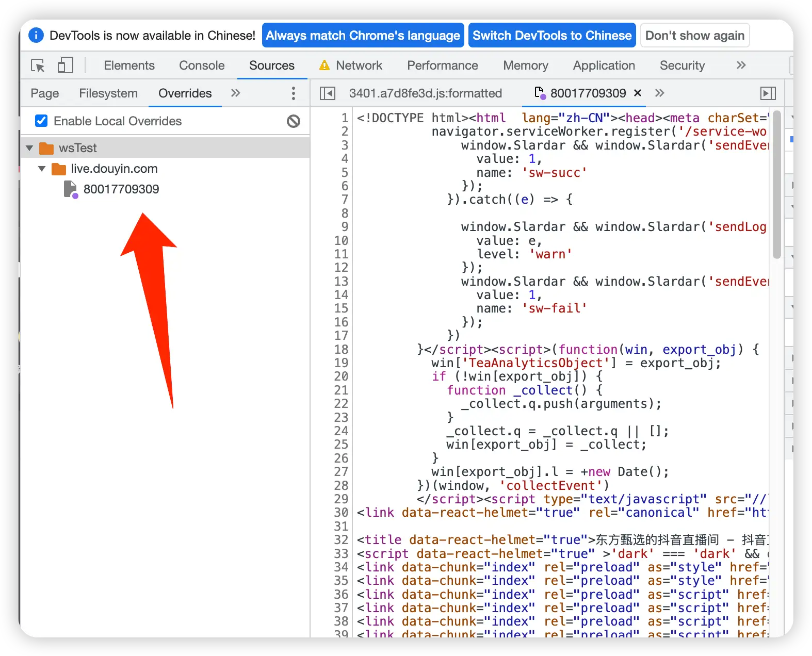Click the .catch((e) => { code line
Viewport: 812px width, 656px height.
510,200
